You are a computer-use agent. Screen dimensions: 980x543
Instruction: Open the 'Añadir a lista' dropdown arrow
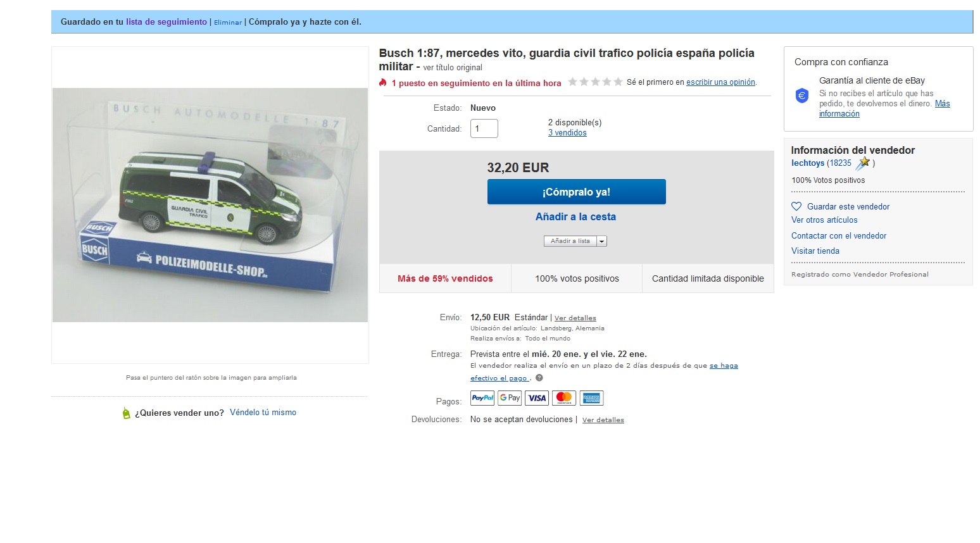(x=601, y=241)
